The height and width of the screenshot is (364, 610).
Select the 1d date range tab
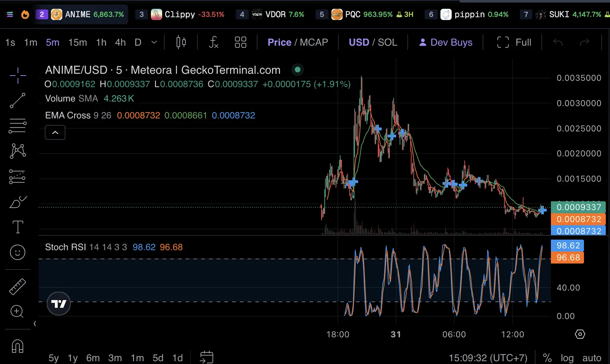177,357
